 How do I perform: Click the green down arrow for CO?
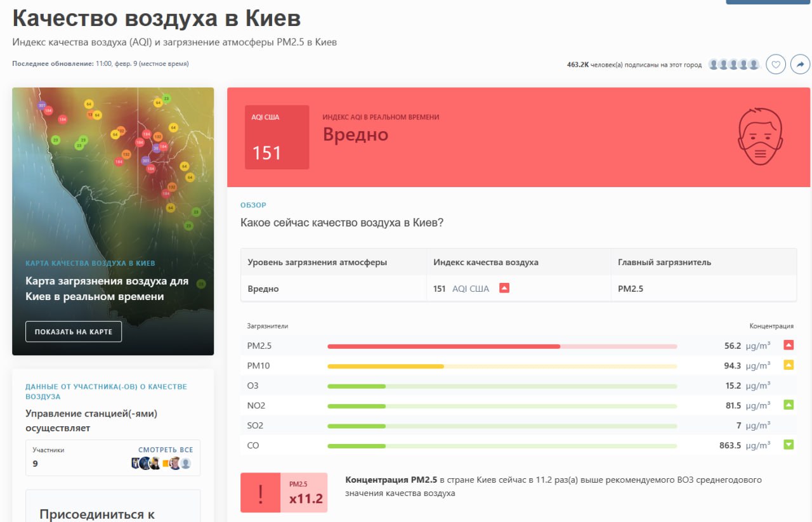(789, 445)
